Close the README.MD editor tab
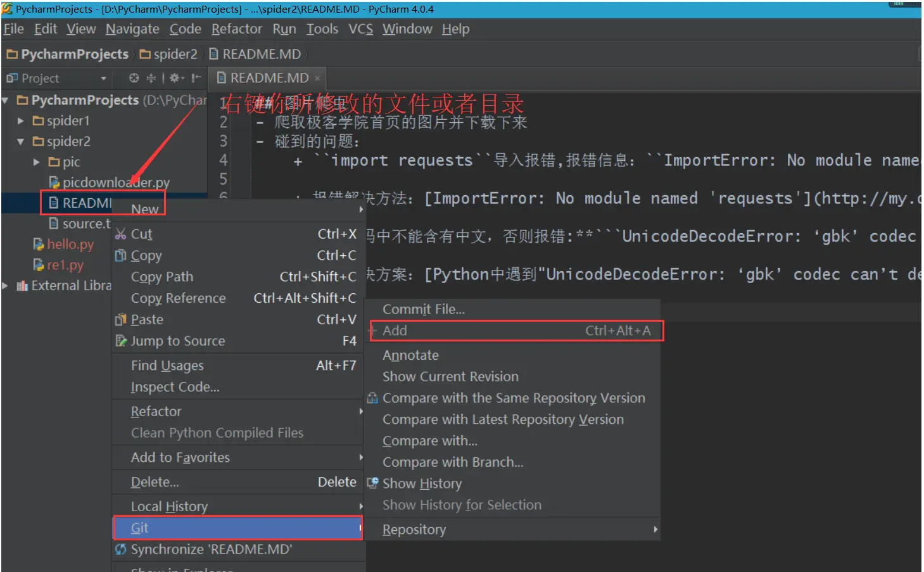The image size is (924, 572). click(317, 78)
